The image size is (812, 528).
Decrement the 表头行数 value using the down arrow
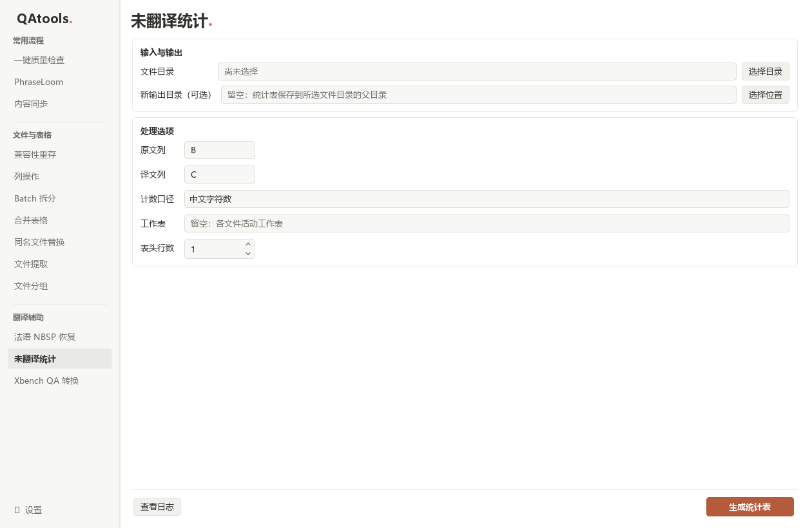[248, 254]
